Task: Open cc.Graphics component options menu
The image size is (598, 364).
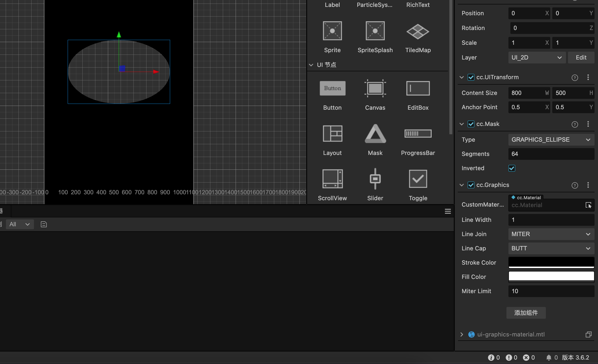Action: [588, 185]
